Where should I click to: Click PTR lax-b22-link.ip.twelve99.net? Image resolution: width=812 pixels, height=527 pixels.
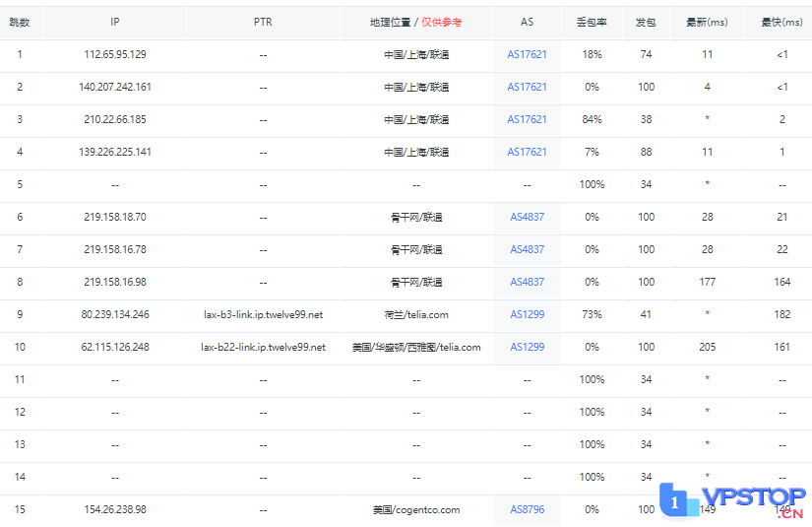(x=263, y=348)
